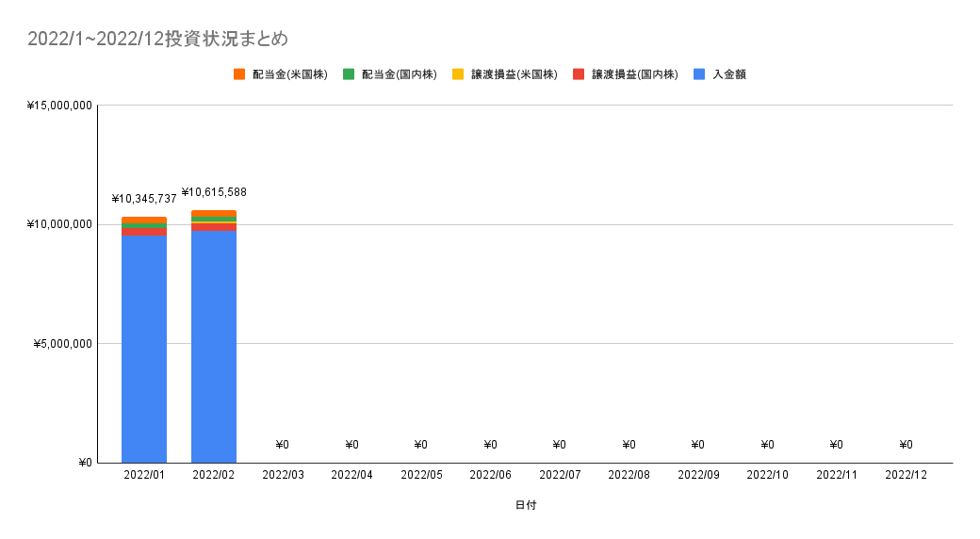Image resolution: width=980 pixels, height=539 pixels.
Task: Click the blue 入金額 legend swatch
Action: pos(699,74)
